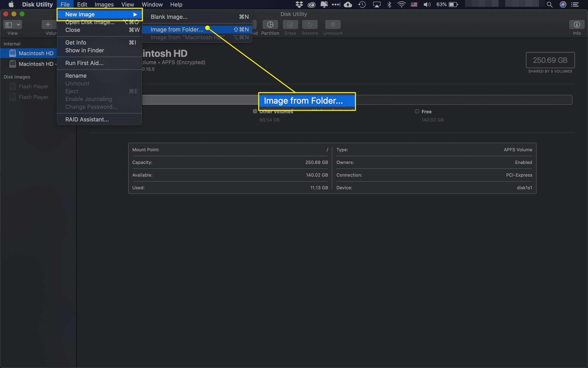588x368 pixels.
Task: Click the Dropbox menu bar icon
Action: click(299, 4)
